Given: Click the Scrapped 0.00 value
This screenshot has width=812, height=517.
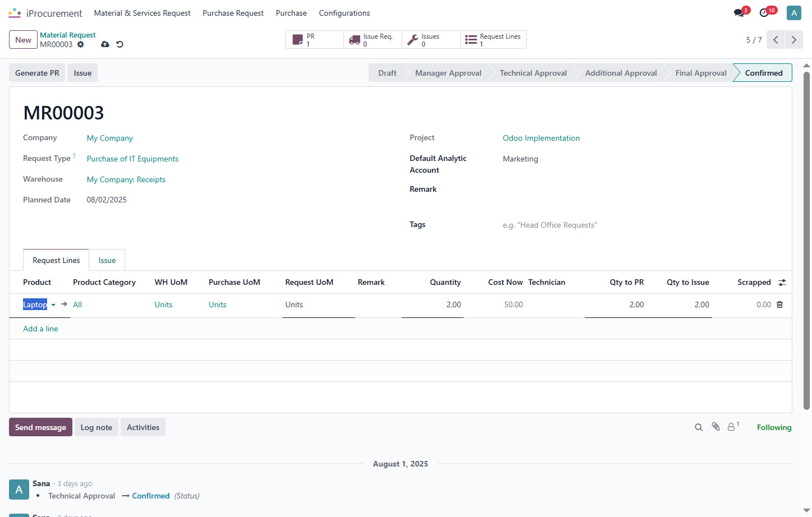Looking at the screenshot, I should point(763,304).
